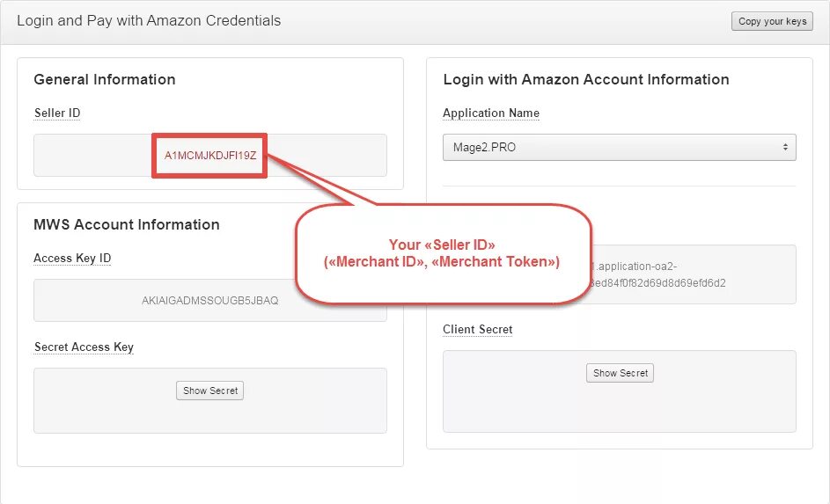Screen dimensions: 830x504
Task: Click the Access Key ID value AKIAIGADMSSOUGB5JBAQ
Action: click(210, 301)
